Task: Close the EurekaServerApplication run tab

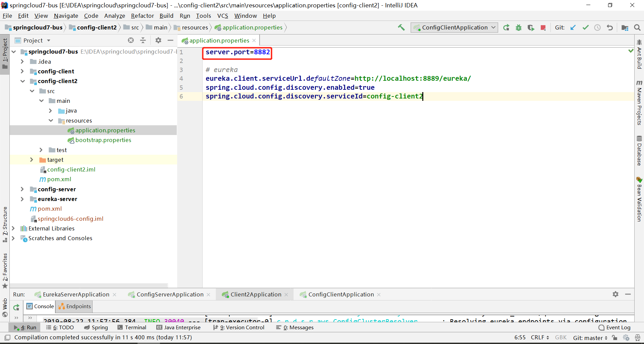Action: tap(114, 294)
